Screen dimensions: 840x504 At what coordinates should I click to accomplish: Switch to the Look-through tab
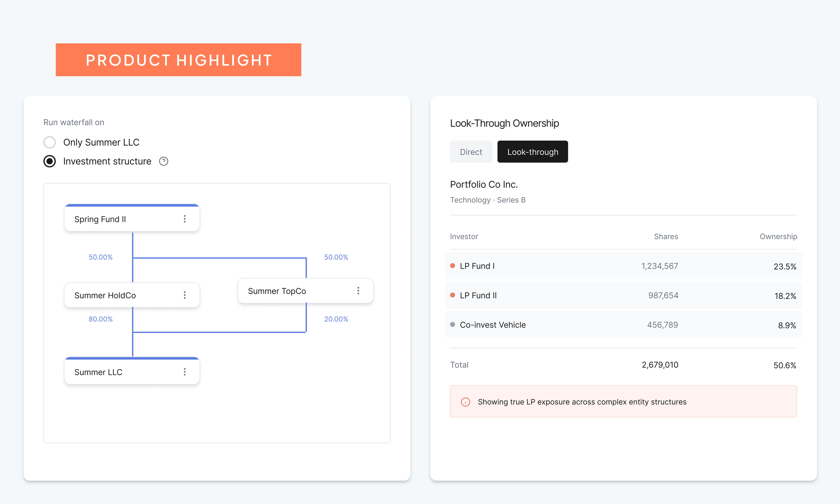pos(532,151)
